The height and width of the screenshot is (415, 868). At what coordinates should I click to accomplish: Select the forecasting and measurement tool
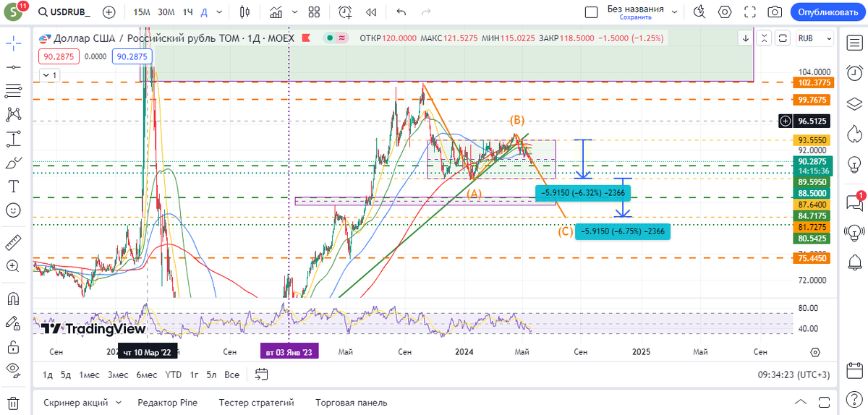(13, 138)
